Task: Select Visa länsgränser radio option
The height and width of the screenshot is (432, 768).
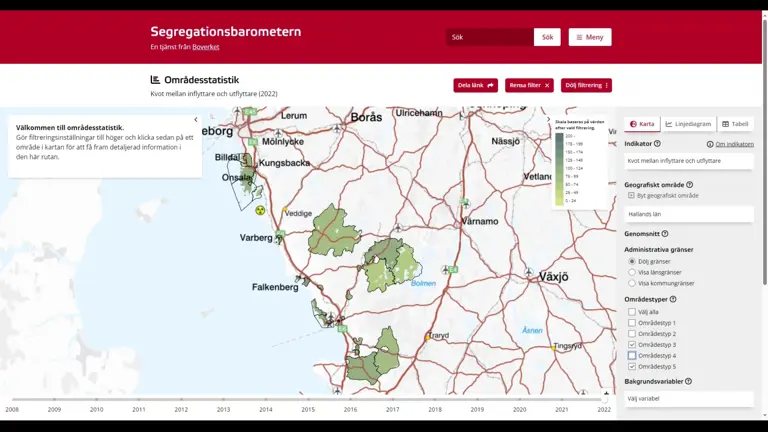Action: 632,272
